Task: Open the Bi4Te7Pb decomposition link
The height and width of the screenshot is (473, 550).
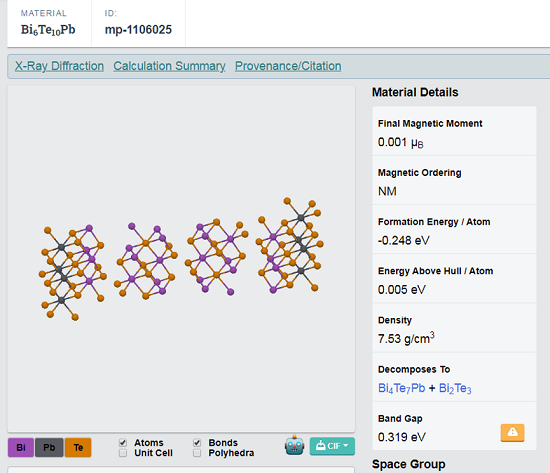Action: click(402, 388)
